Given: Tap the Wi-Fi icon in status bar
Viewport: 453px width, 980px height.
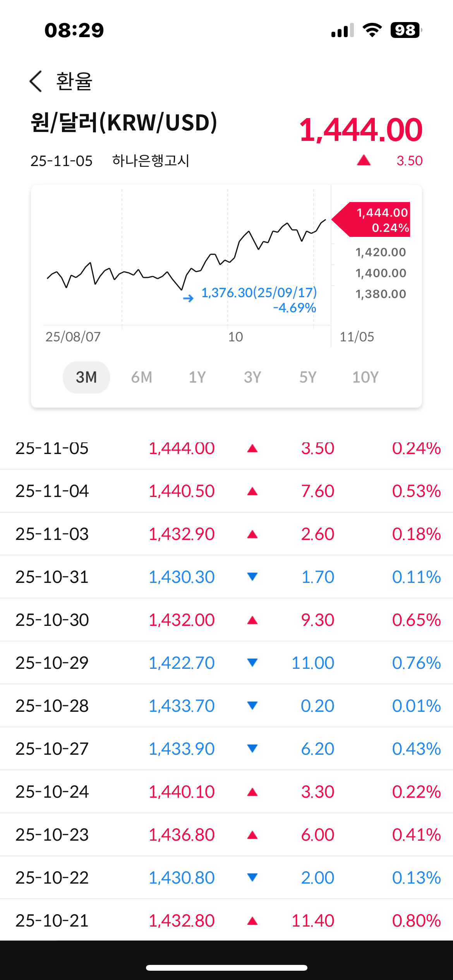Looking at the screenshot, I should pyautogui.click(x=372, y=30).
